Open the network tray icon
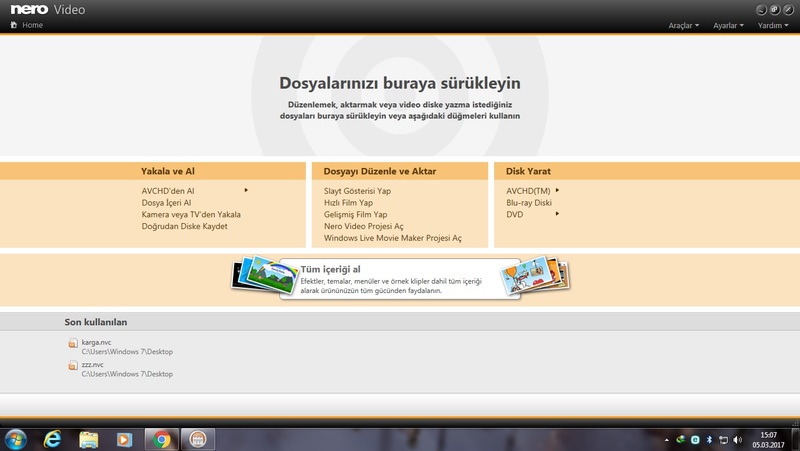This screenshot has height=451, width=800. [x=723, y=439]
